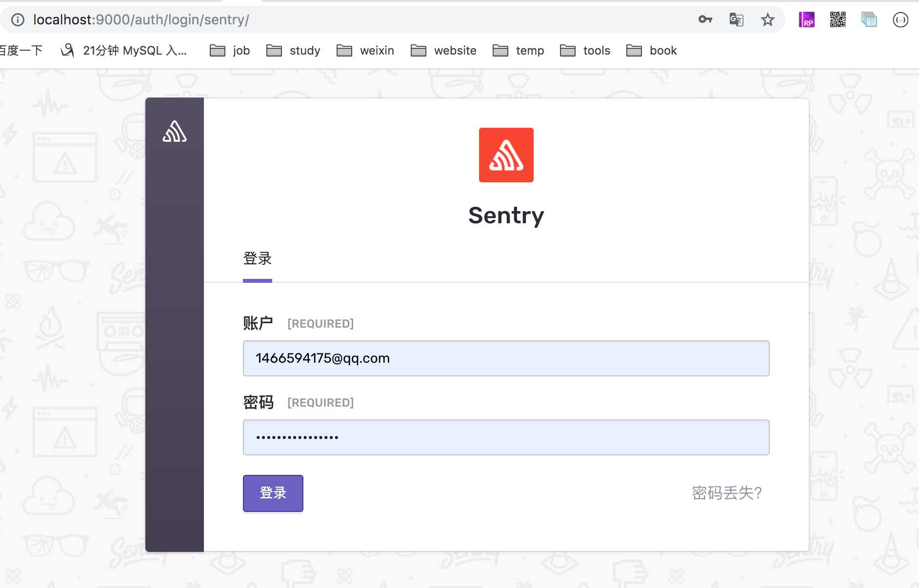Open the website bookmarks folder
The height and width of the screenshot is (588, 919).
pyautogui.click(x=443, y=51)
